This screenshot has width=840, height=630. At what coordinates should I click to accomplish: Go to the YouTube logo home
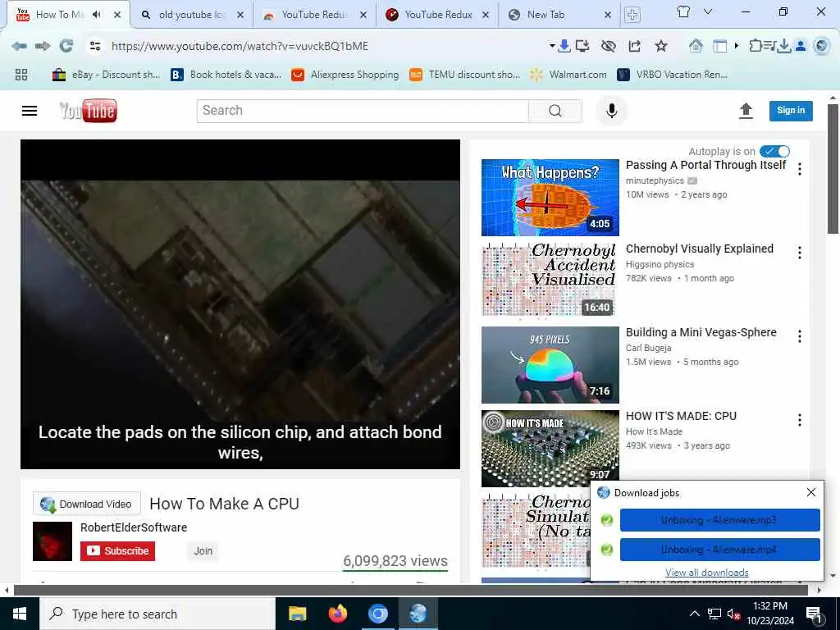[88, 111]
